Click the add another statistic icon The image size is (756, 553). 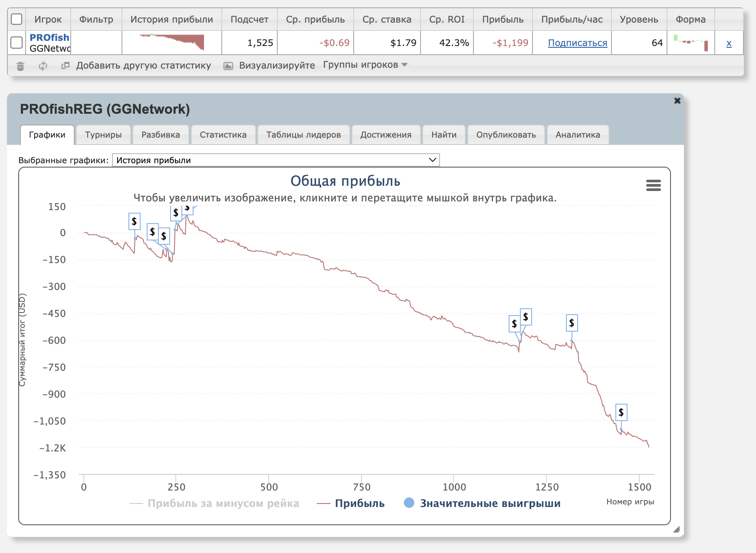(x=66, y=66)
